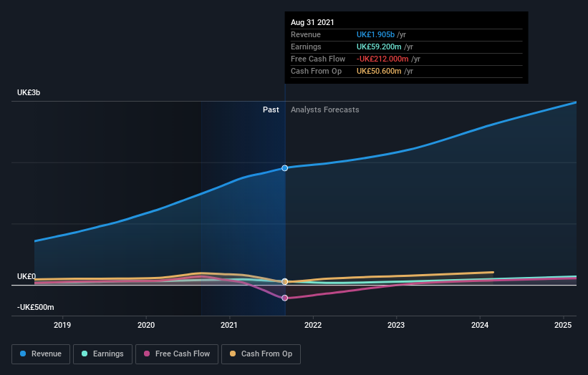Click the Revenue row label in tooltip

pos(306,34)
